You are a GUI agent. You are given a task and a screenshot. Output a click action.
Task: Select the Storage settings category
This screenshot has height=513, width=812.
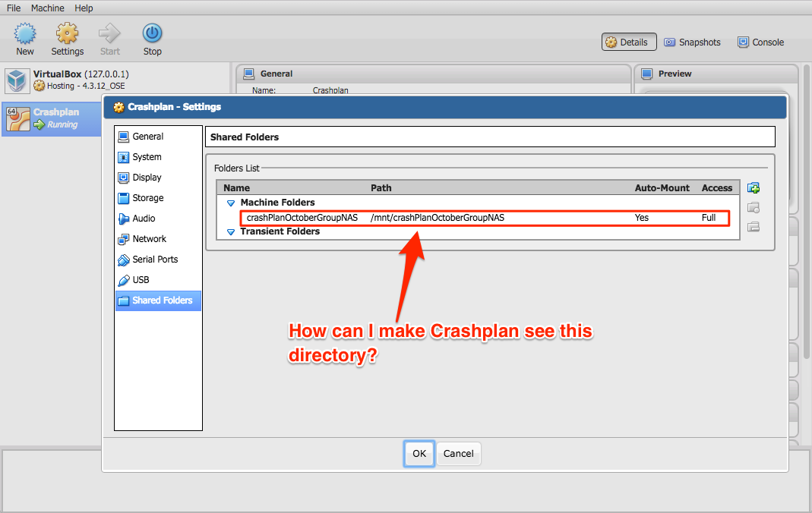coord(158,198)
